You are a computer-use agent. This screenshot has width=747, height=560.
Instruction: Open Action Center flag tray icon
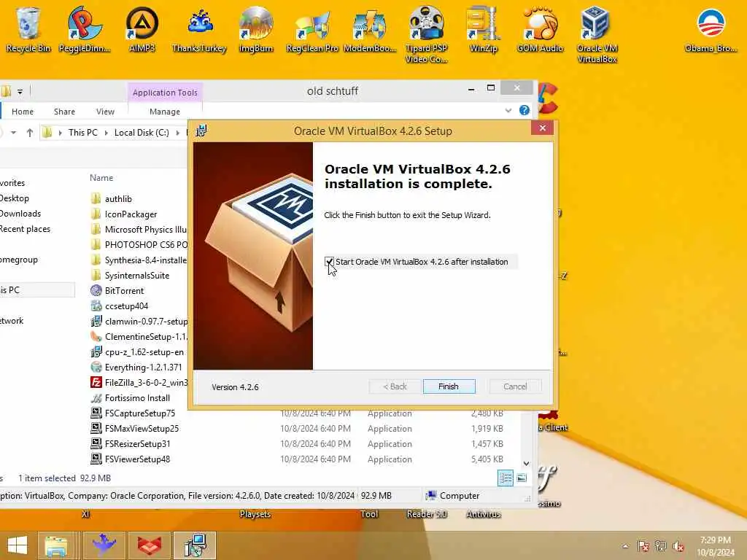[x=643, y=546]
